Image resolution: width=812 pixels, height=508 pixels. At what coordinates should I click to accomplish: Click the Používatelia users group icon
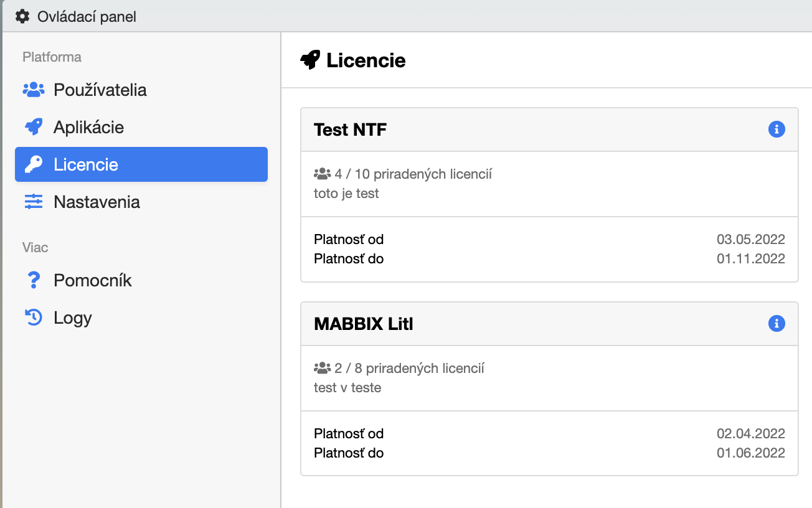pyautogui.click(x=34, y=90)
